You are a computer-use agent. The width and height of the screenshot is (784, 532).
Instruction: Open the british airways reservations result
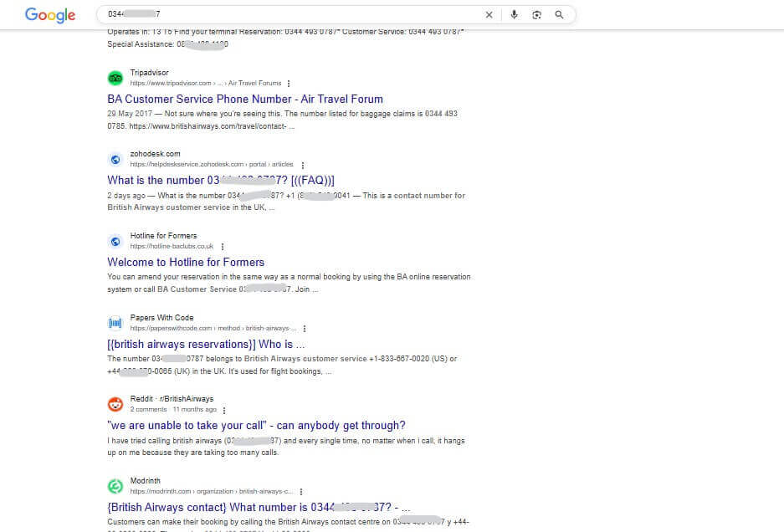[206, 344]
